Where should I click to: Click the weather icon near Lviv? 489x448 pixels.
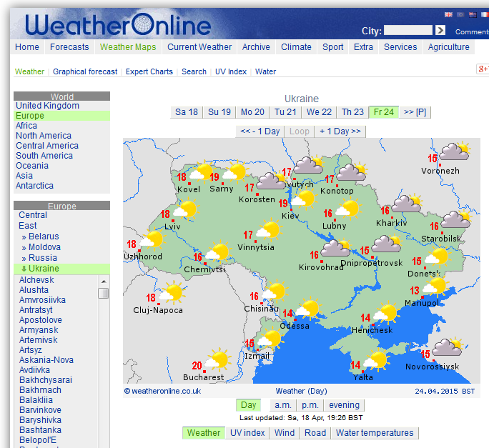186,209
